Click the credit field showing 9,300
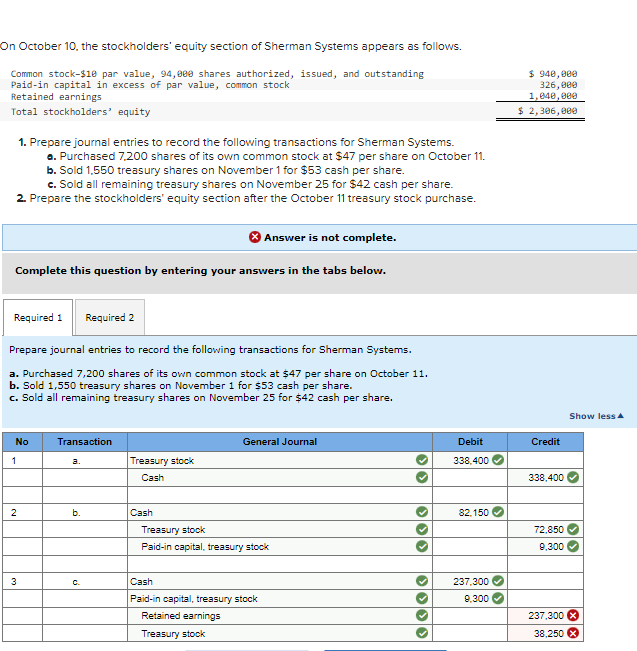Image resolution: width=637 pixels, height=651 pixels. 545,546
